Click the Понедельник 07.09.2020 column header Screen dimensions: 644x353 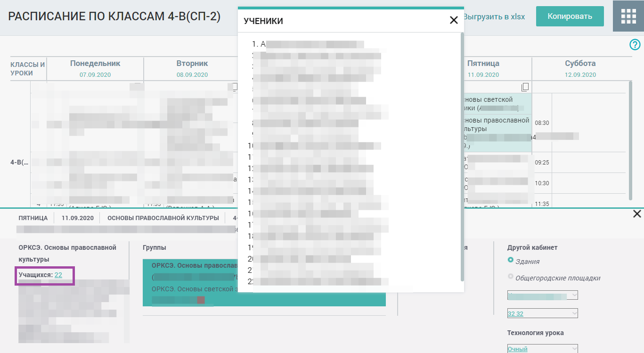click(95, 69)
